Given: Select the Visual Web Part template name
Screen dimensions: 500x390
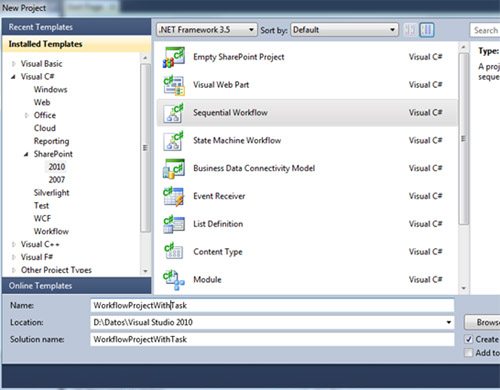Looking at the screenshot, I should [x=221, y=85].
